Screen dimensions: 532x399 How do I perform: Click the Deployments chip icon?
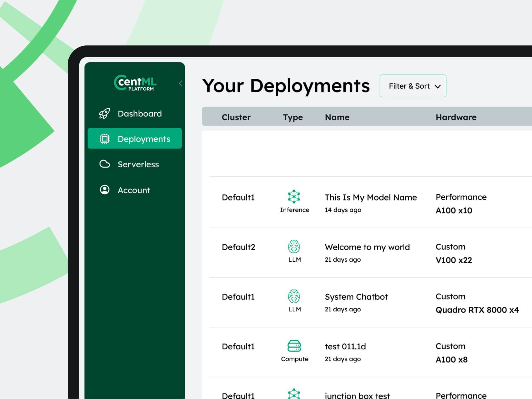pyautogui.click(x=104, y=139)
